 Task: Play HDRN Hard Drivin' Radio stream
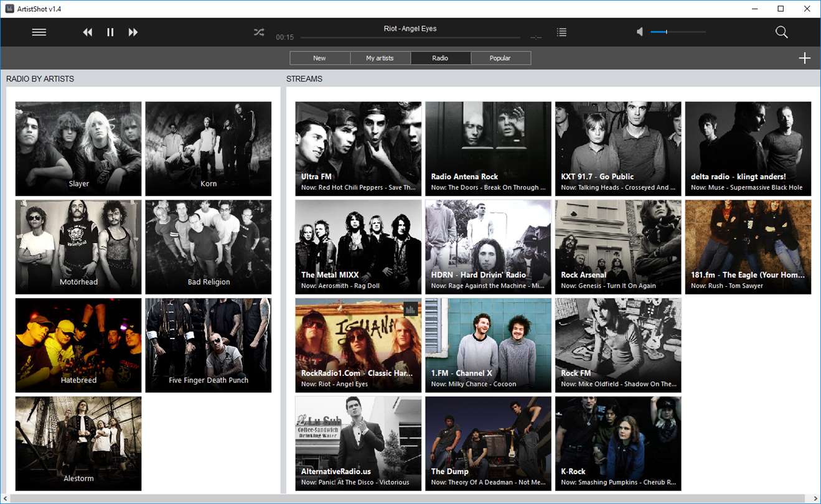tap(489, 247)
